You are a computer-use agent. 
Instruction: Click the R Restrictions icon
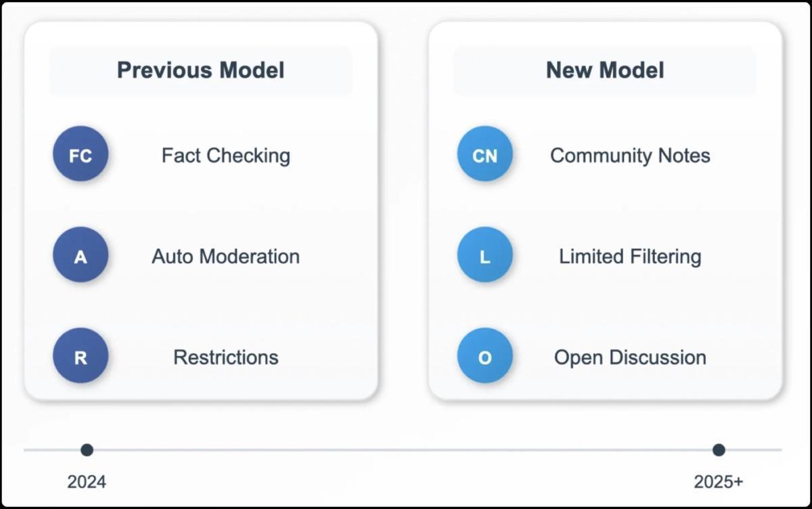click(x=81, y=356)
